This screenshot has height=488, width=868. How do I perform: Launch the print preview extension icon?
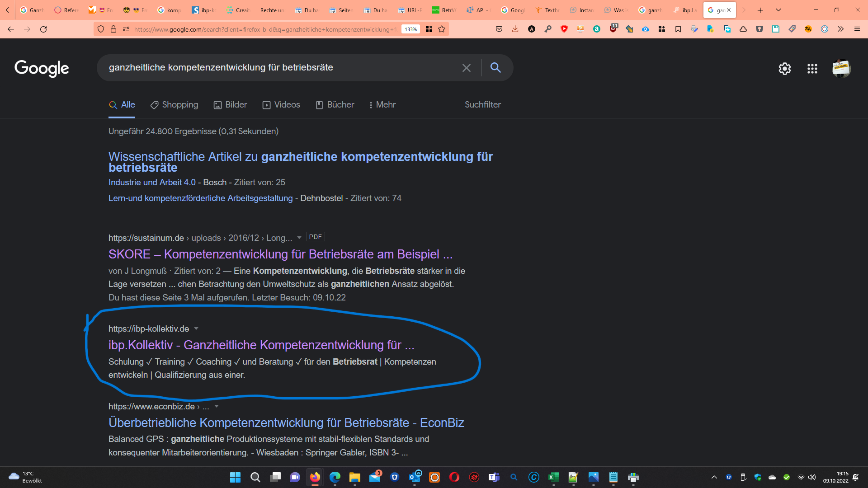click(x=695, y=29)
